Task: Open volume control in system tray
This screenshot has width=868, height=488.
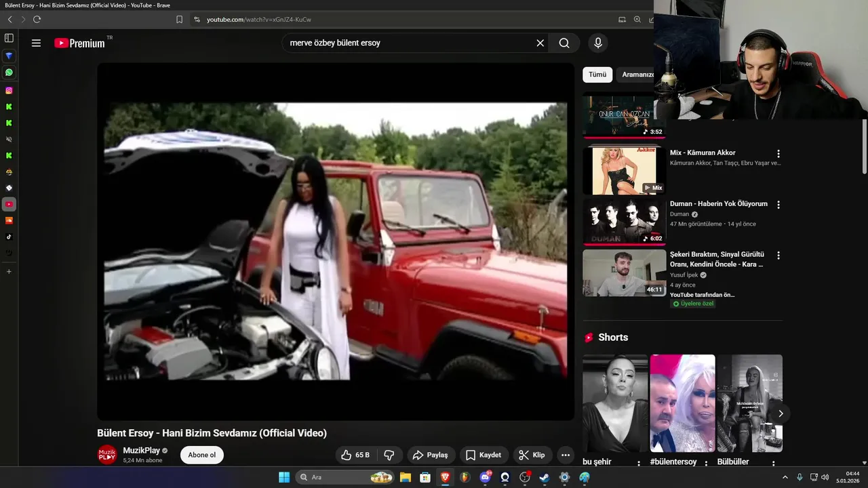Action: point(825,477)
